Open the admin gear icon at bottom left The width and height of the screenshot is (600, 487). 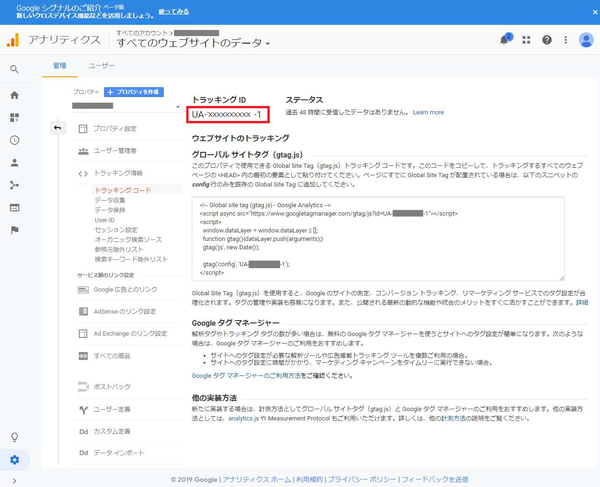(14, 459)
